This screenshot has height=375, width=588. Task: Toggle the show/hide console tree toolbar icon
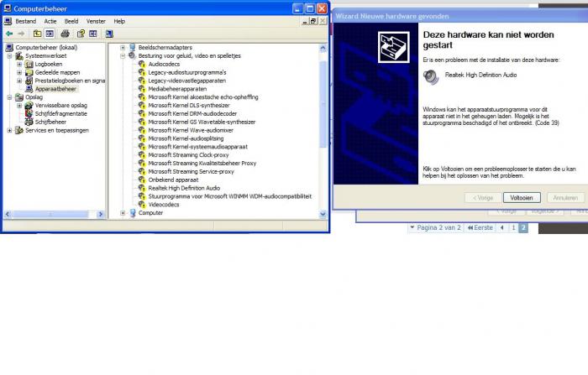click(x=50, y=34)
